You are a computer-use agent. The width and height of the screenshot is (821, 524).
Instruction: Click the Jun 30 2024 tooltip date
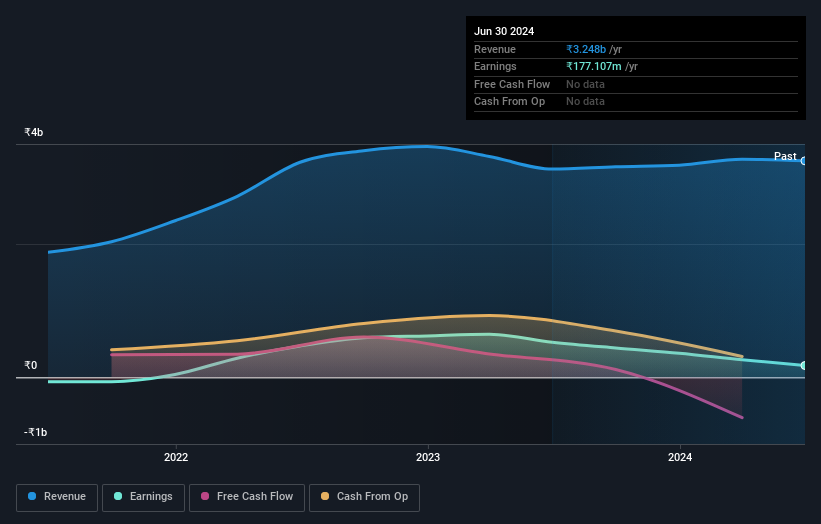[x=504, y=31]
